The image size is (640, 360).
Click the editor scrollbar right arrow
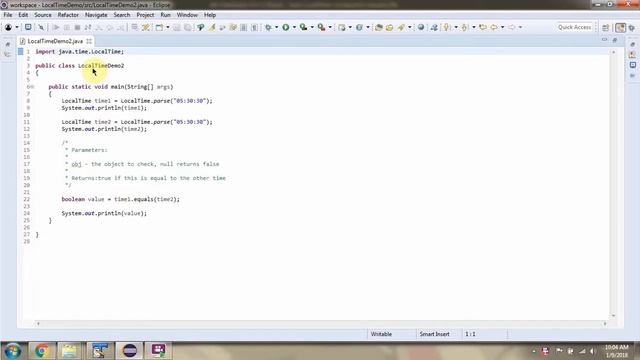(x=605, y=324)
